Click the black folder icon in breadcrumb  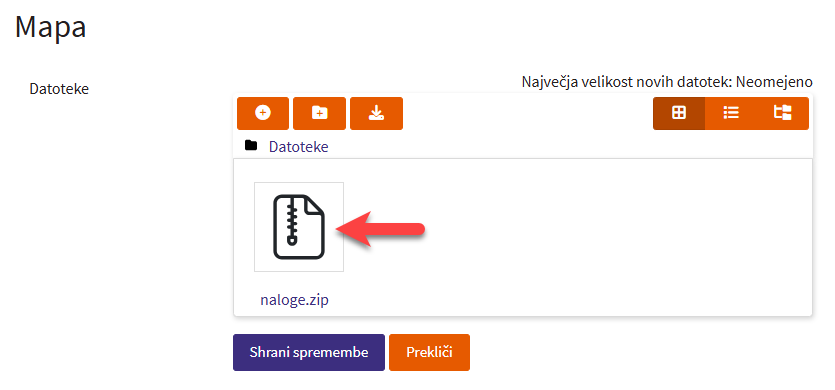click(x=251, y=145)
